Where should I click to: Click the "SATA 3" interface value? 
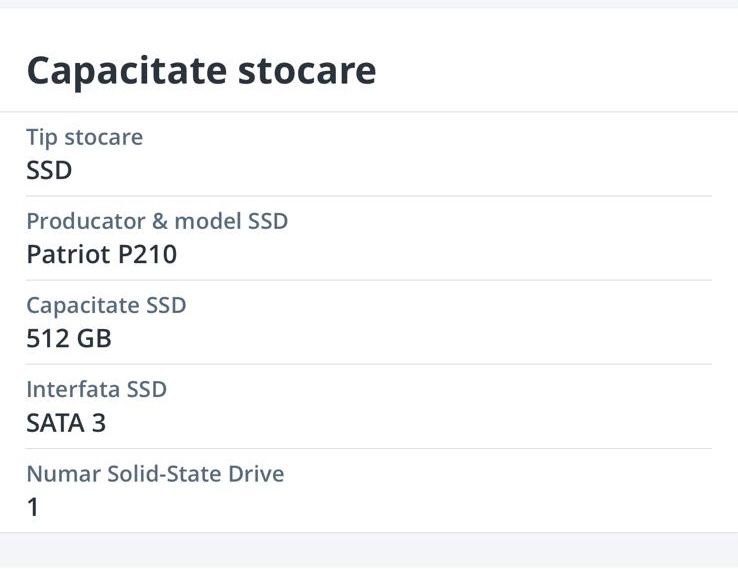(x=66, y=422)
